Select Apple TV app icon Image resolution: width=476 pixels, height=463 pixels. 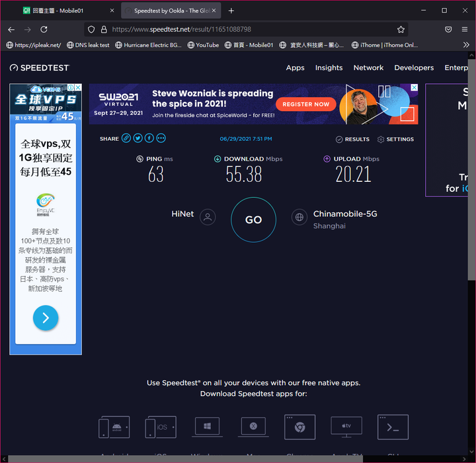(346, 427)
